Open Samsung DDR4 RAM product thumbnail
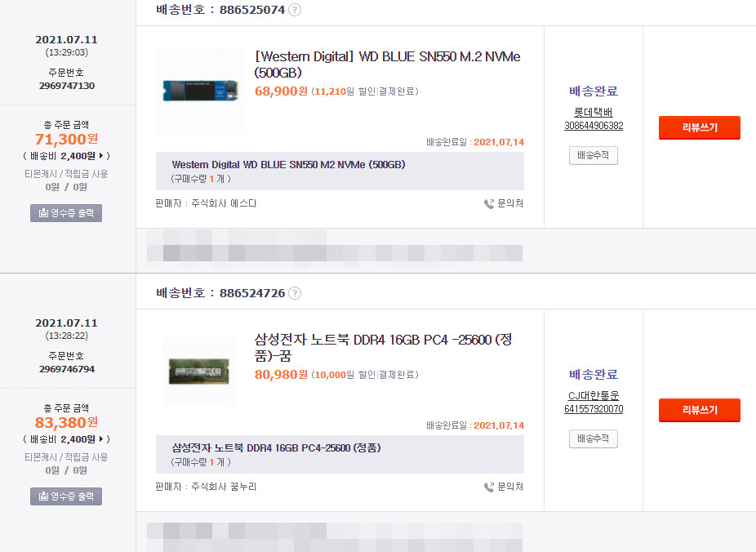 pyautogui.click(x=199, y=372)
